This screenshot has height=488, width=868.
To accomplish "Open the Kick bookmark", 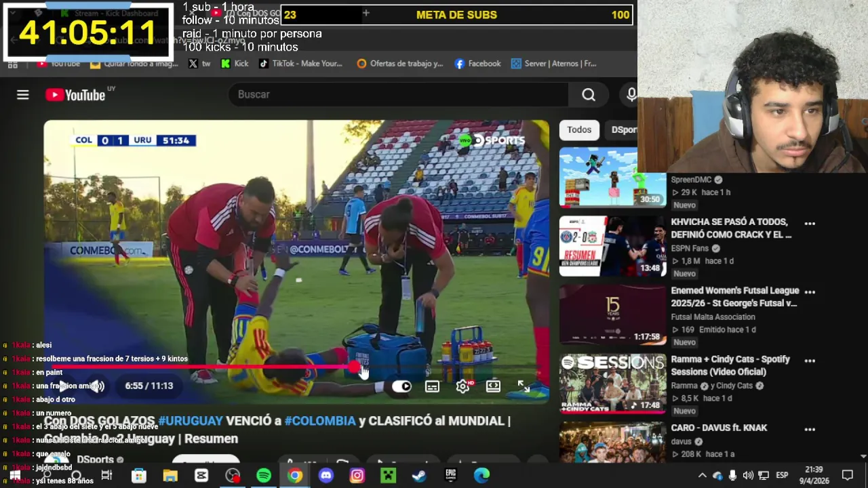I will [235, 64].
